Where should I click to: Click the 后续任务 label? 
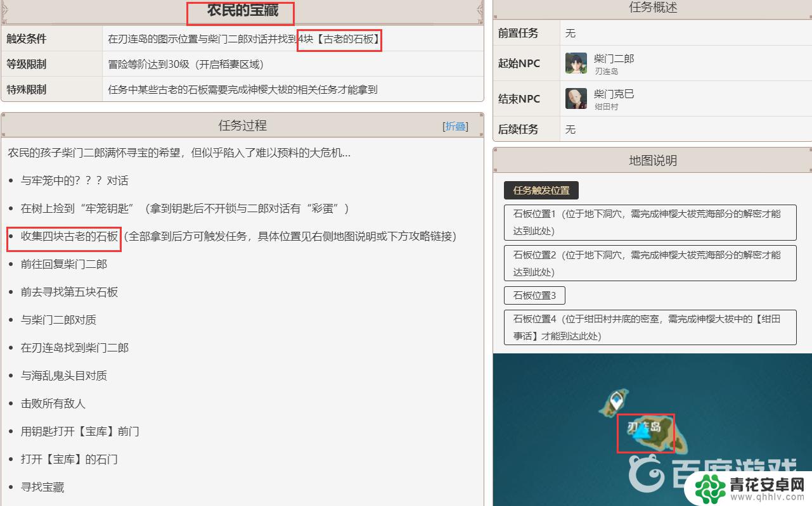coord(518,129)
